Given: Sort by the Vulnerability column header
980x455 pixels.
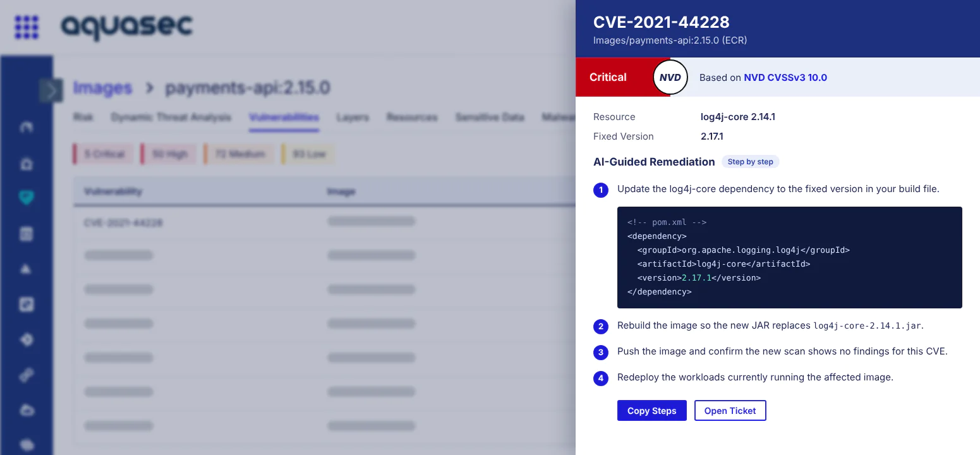Looking at the screenshot, I should tap(113, 191).
